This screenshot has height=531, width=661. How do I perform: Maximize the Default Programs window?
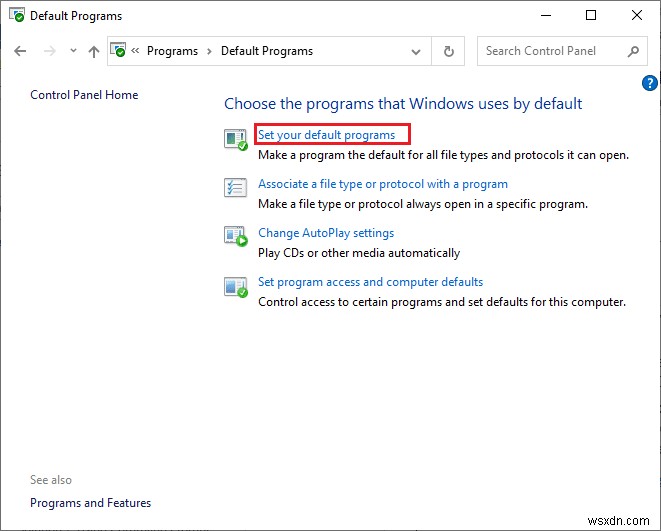591,15
